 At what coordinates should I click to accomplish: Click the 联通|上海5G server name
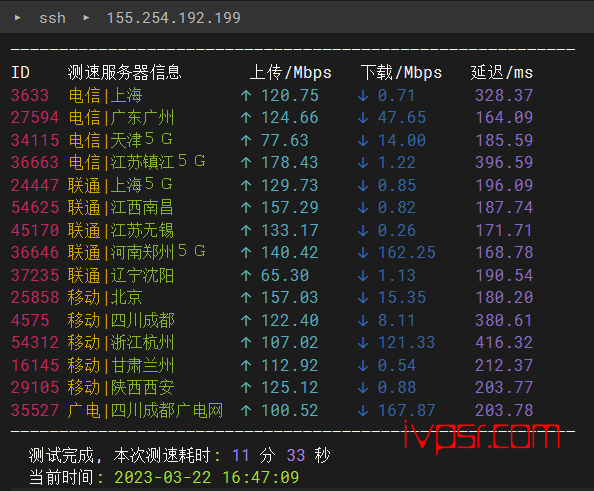pos(120,185)
